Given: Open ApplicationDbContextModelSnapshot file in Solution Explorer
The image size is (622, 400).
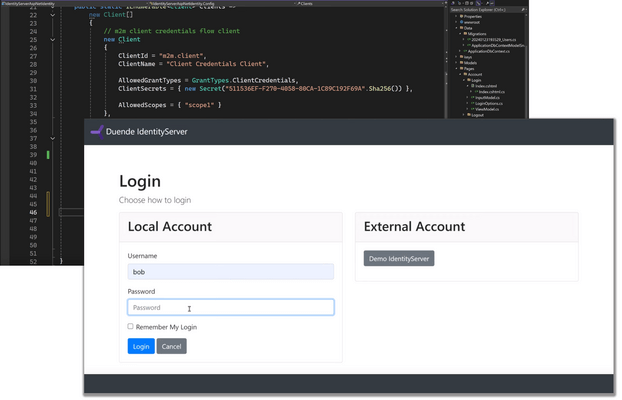Looking at the screenshot, I should [x=498, y=46].
